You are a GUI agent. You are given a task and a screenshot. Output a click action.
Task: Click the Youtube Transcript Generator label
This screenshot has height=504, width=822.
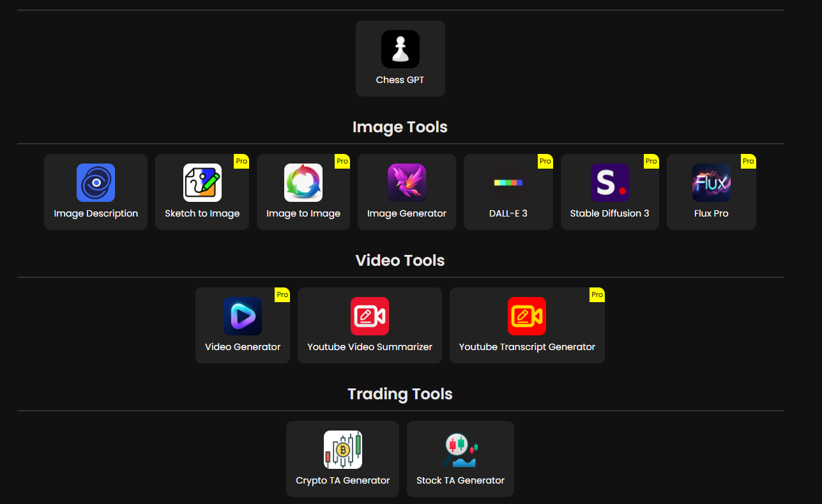click(527, 347)
